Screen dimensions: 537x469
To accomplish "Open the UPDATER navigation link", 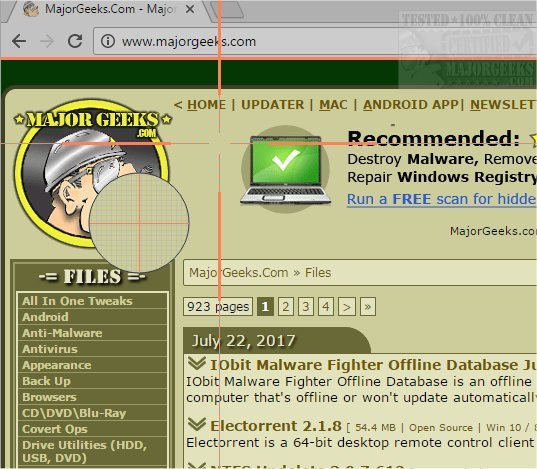I will pyautogui.click(x=273, y=105).
